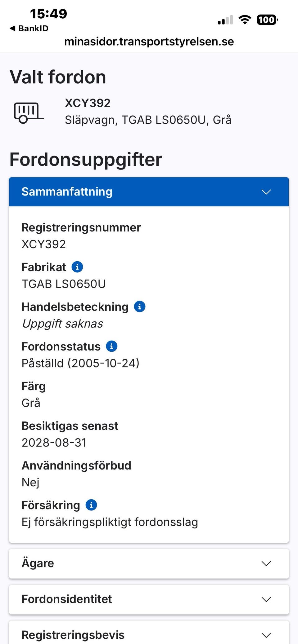This screenshot has width=298, height=644.
Task: Tap the battery indicator icon
Action: [267, 20]
